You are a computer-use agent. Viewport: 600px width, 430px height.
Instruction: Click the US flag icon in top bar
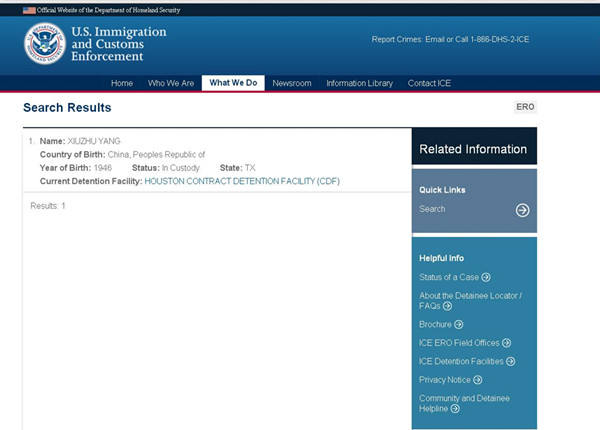pos(29,9)
